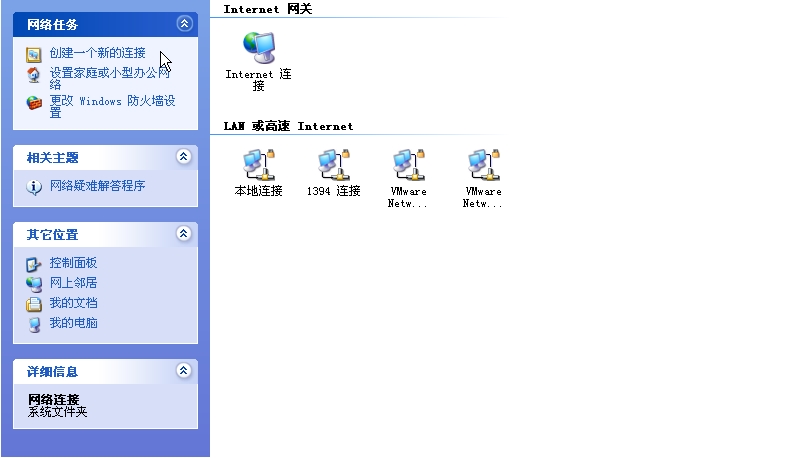Open 我的电脑 link
The height and width of the screenshot is (458, 792).
(73, 323)
